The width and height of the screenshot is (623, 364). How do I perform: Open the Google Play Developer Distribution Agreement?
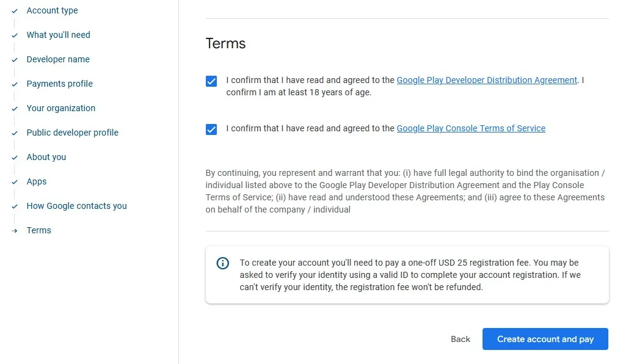pyautogui.click(x=487, y=80)
